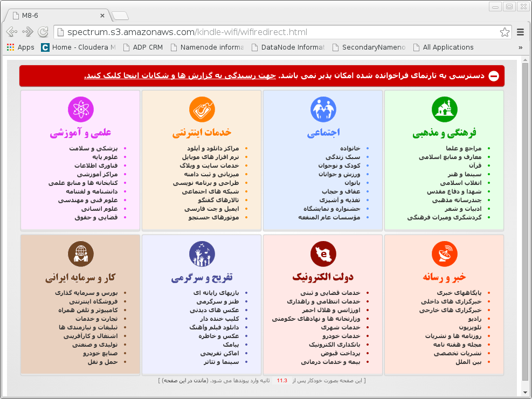The width and height of the screenshot is (532, 399).
Task: Select موتورهای جستجو item
Action: [x=214, y=217]
